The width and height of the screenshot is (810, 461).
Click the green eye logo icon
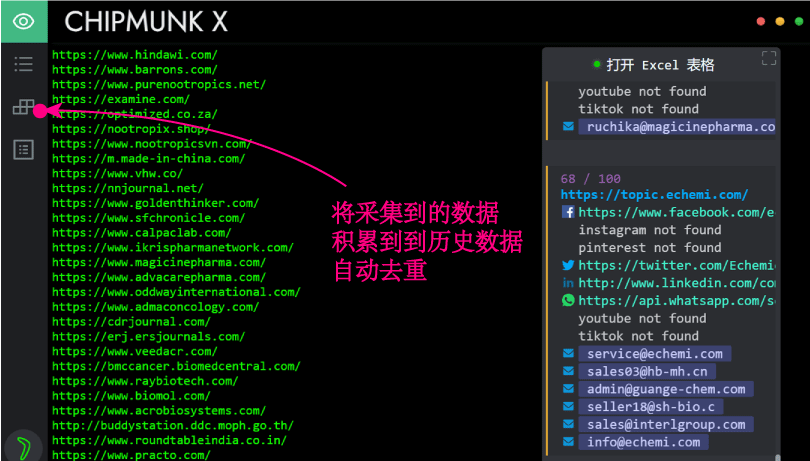[x=24, y=22]
